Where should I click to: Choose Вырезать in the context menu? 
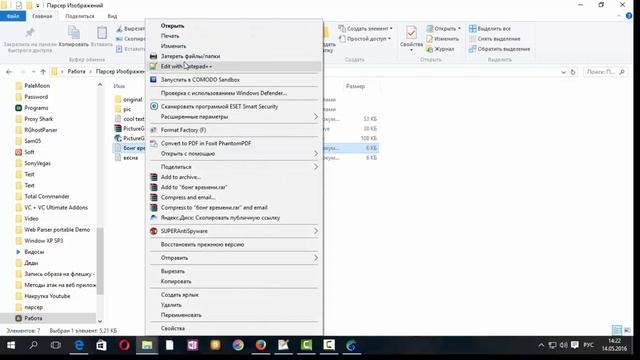click(234, 271)
